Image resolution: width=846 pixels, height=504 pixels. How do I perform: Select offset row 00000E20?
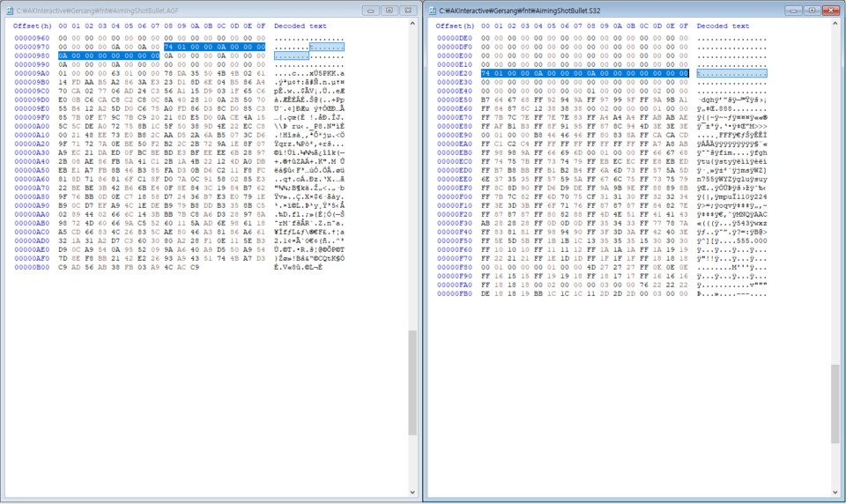(454, 73)
